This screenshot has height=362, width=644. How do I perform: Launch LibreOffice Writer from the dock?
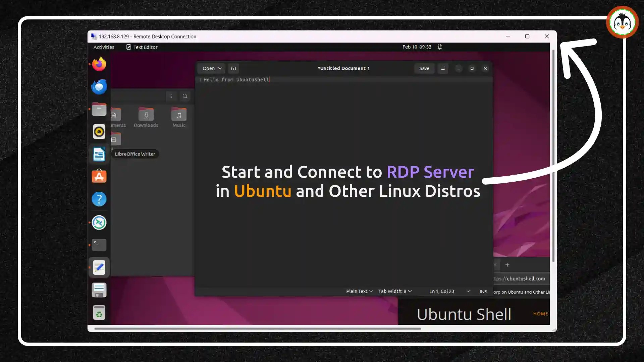99,155
